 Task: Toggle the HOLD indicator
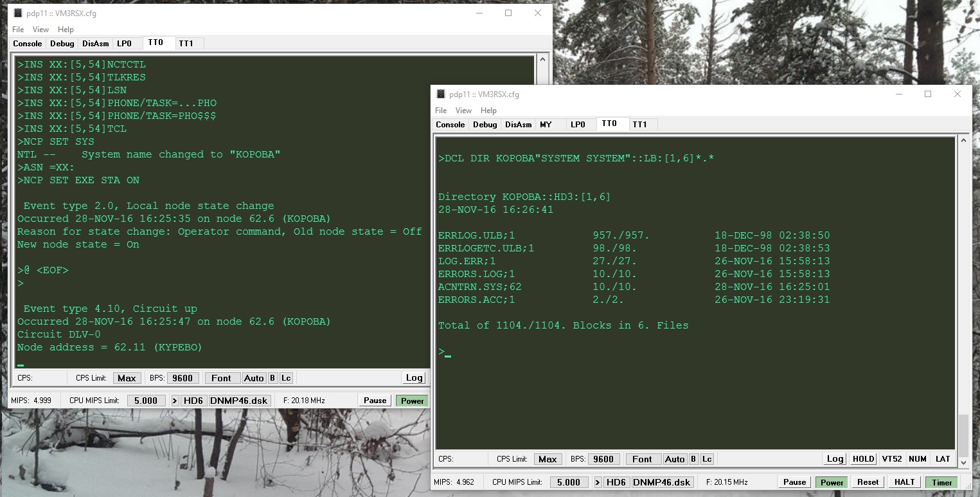[x=863, y=459]
